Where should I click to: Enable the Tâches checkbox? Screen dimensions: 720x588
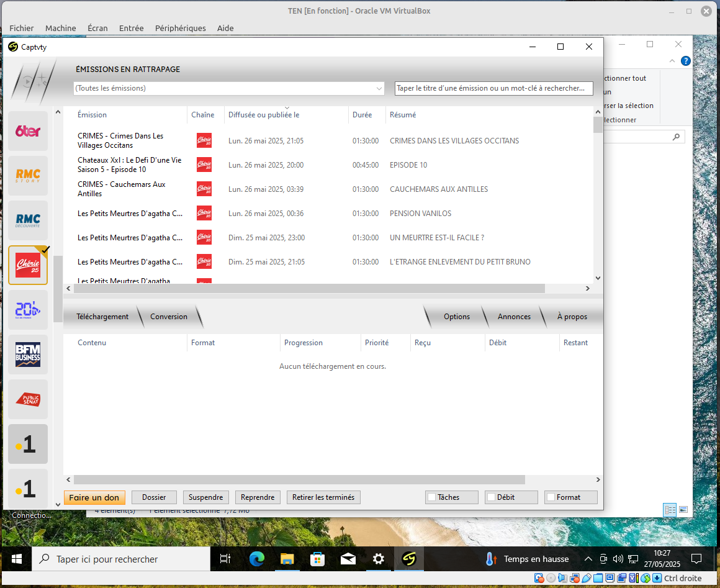(431, 497)
